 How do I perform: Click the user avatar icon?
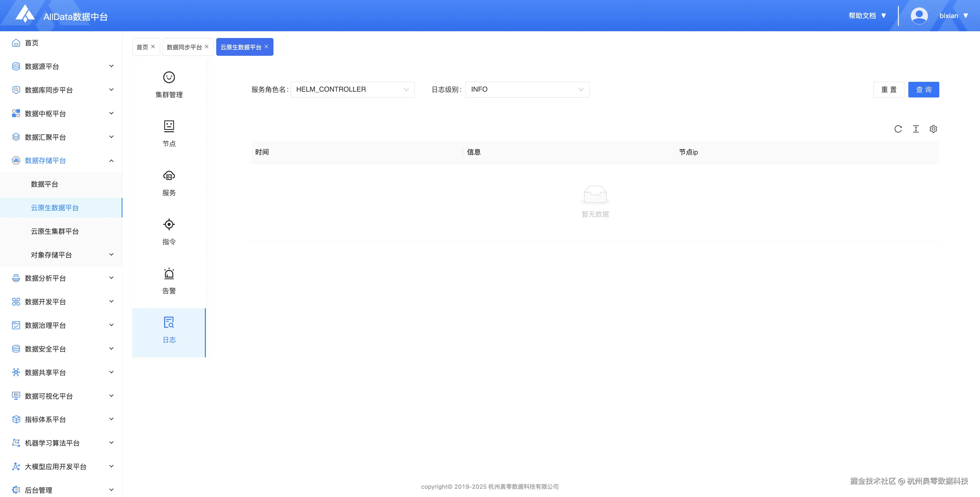coord(919,16)
